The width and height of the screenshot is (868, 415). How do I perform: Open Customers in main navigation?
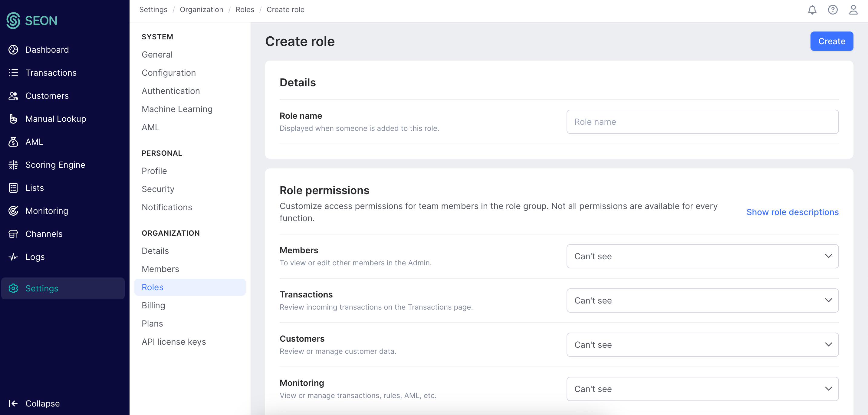click(47, 96)
